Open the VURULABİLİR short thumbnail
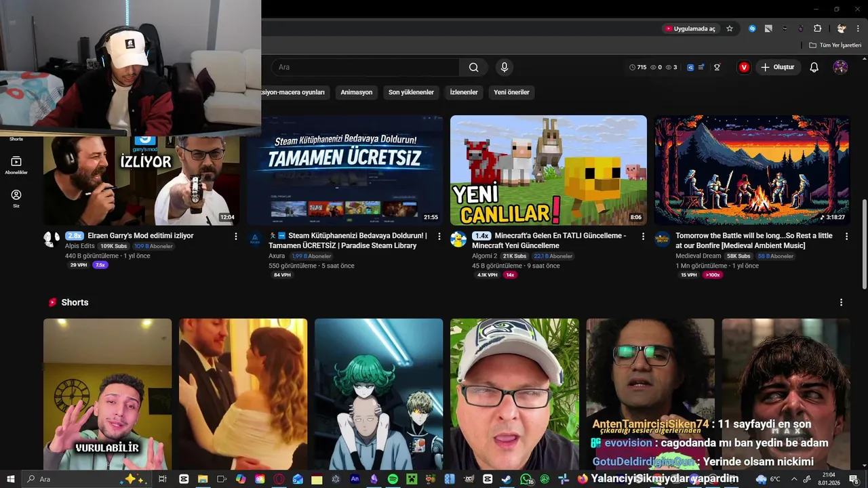The width and height of the screenshot is (868, 488). click(107, 394)
